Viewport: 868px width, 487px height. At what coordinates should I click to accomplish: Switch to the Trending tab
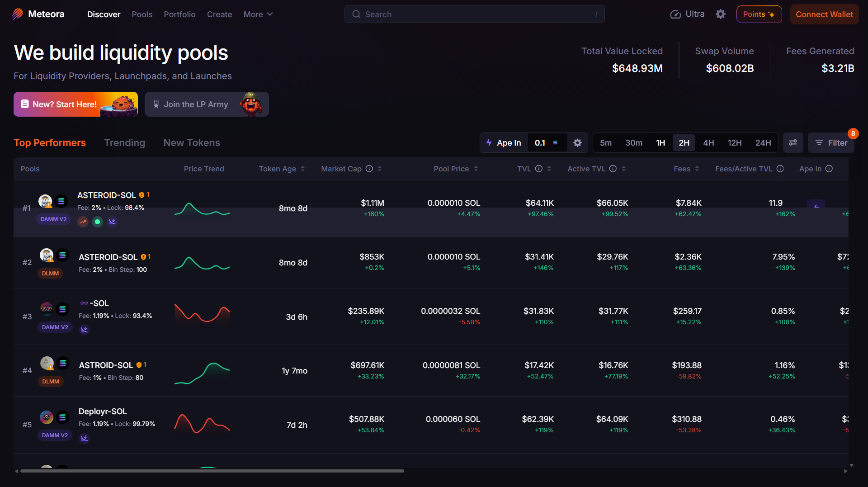(124, 143)
